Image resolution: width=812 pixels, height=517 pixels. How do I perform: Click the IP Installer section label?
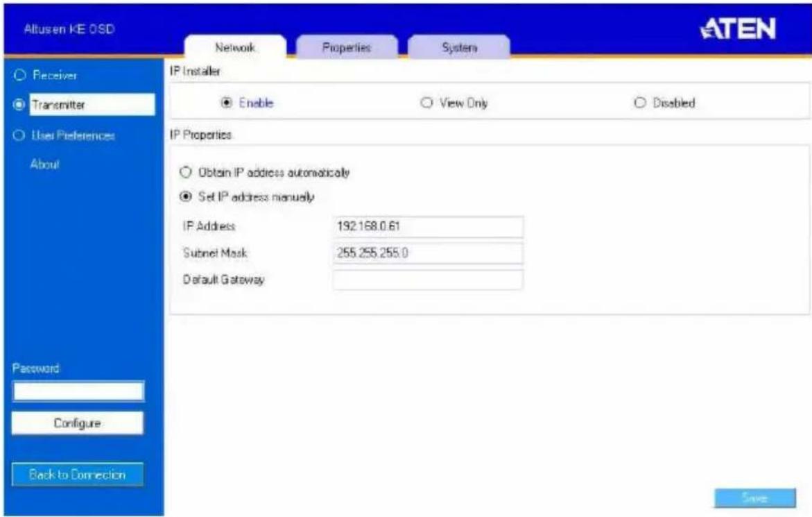(196, 71)
